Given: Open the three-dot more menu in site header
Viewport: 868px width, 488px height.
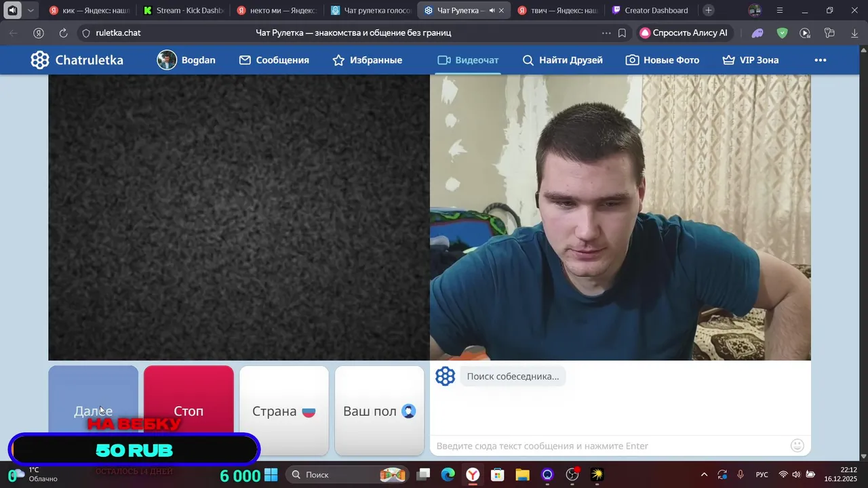Looking at the screenshot, I should (821, 60).
